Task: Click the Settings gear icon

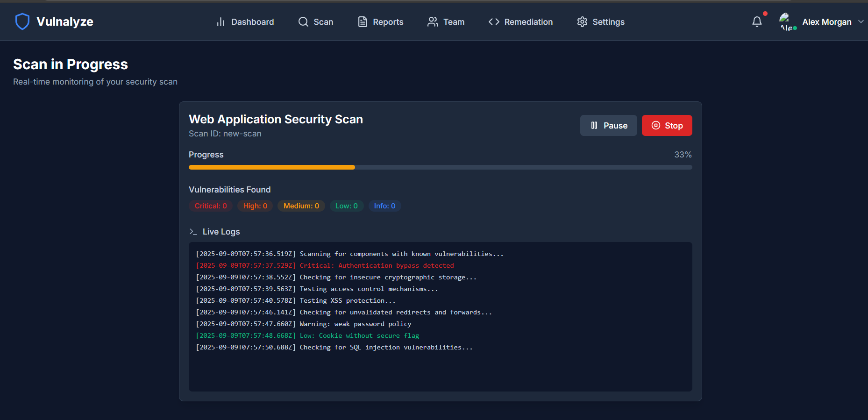Action: pos(582,22)
